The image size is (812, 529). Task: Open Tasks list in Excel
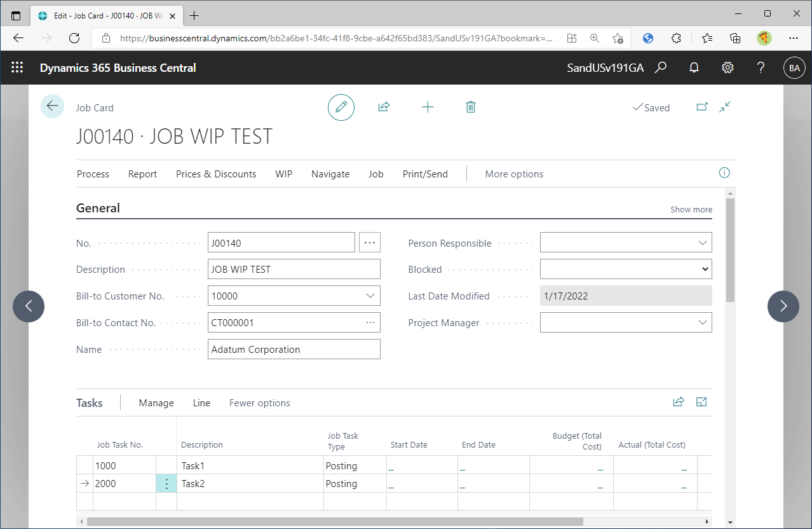[x=701, y=402]
